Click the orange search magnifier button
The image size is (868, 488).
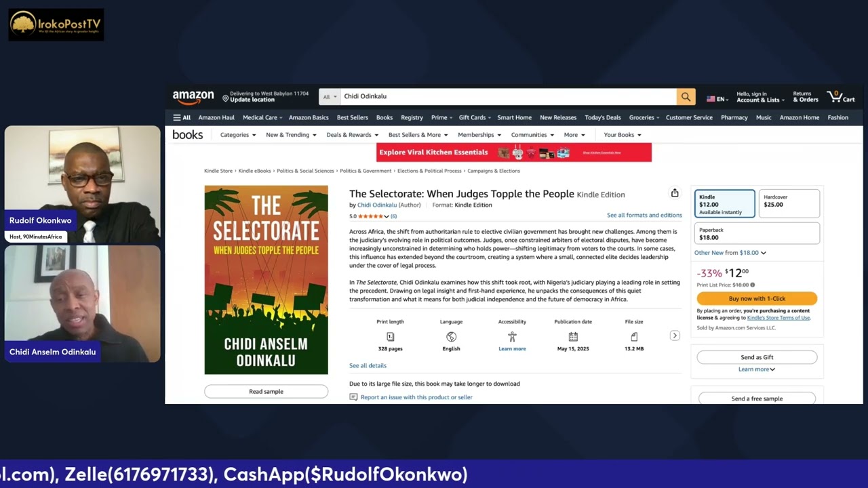point(686,97)
